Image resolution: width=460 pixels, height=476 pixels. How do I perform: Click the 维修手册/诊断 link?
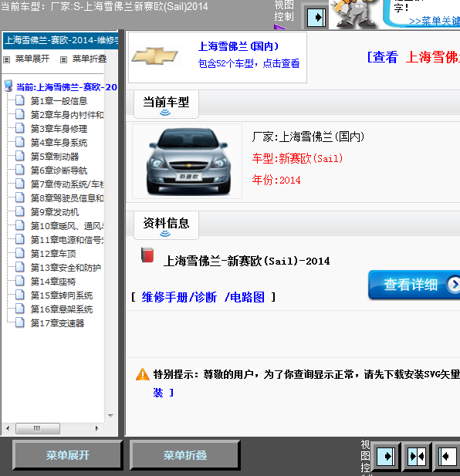[179, 297]
